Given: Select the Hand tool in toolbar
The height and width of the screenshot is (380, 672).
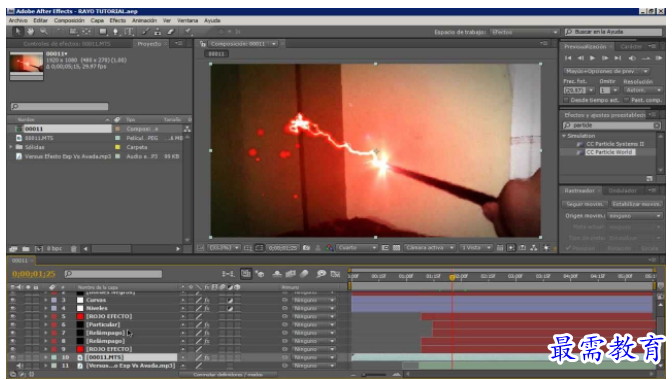Looking at the screenshot, I should (30, 32).
